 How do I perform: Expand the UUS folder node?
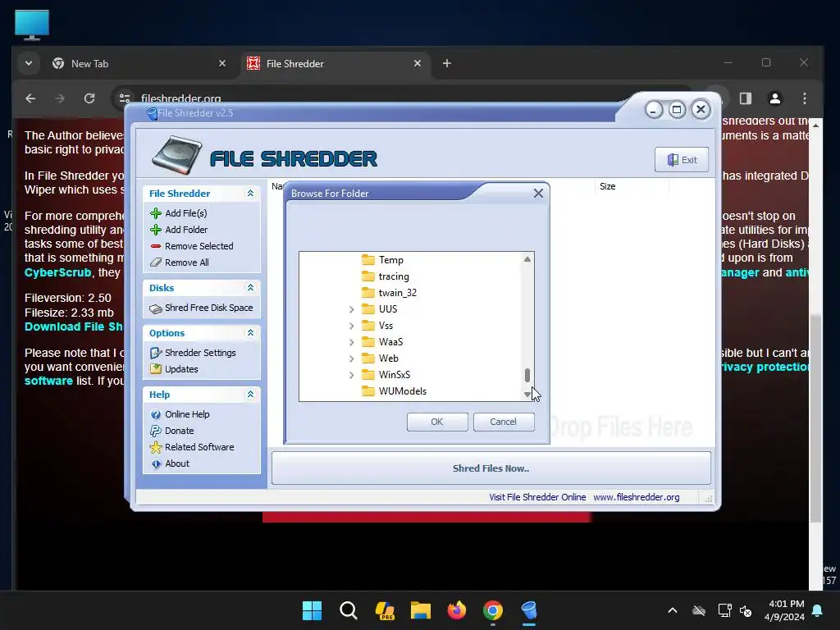click(351, 309)
